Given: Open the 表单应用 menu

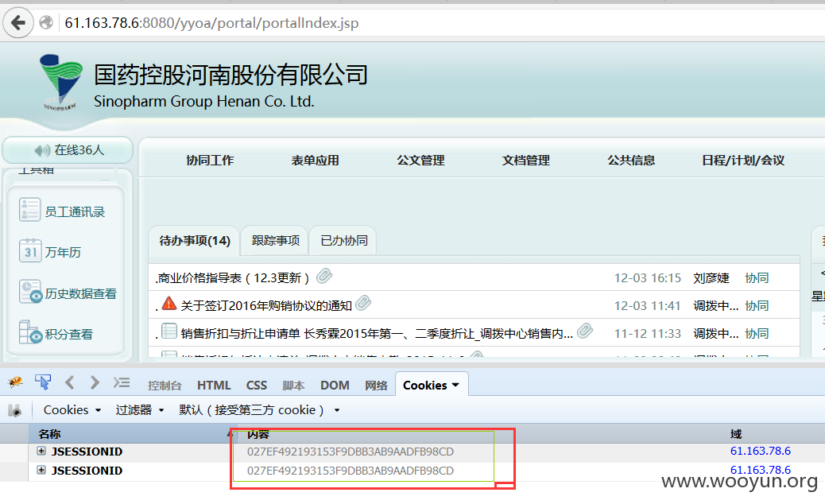Looking at the screenshot, I should 316,161.
